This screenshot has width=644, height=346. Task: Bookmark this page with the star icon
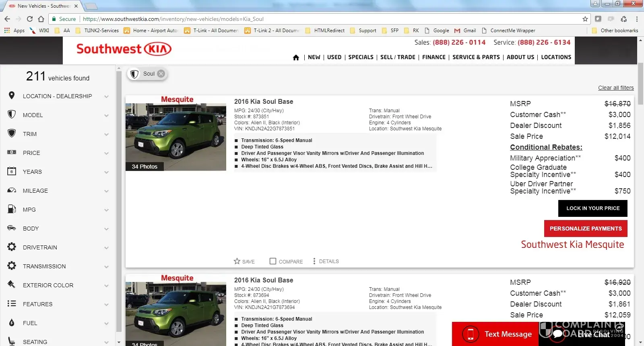coord(585,19)
